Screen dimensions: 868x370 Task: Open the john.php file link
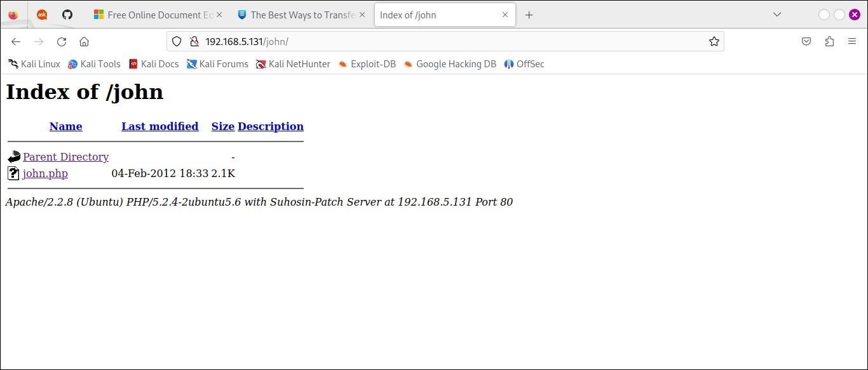45,173
